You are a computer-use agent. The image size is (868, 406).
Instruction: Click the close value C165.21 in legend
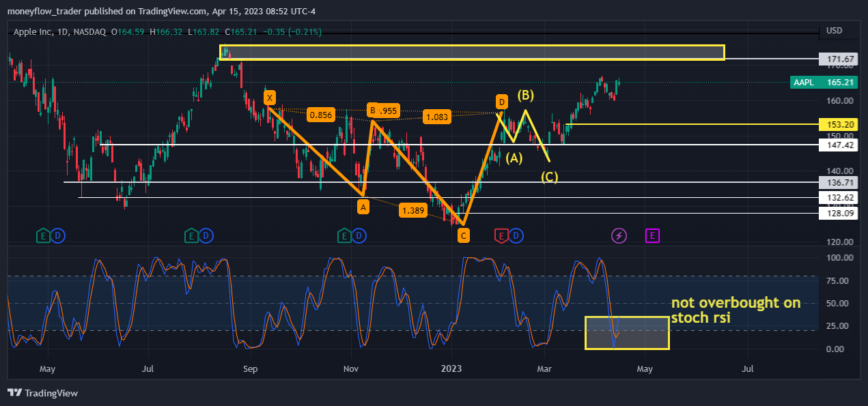tap(242, 32)
